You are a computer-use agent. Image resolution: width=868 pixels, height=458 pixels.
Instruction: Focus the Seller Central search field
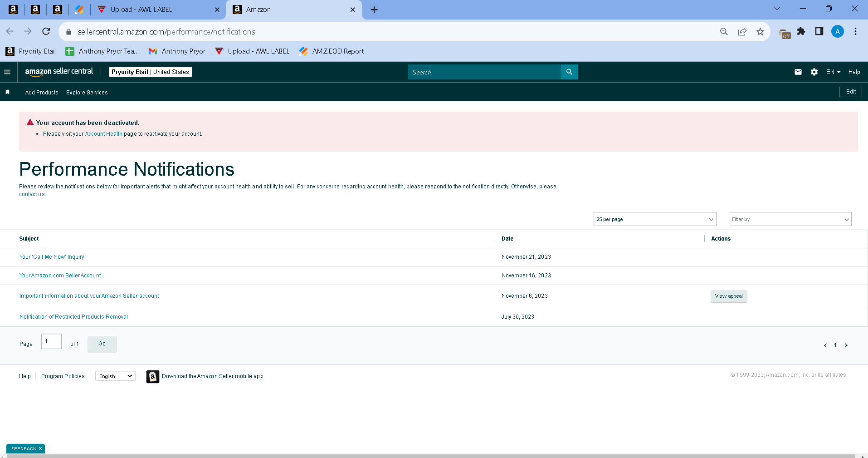[484, 72]
